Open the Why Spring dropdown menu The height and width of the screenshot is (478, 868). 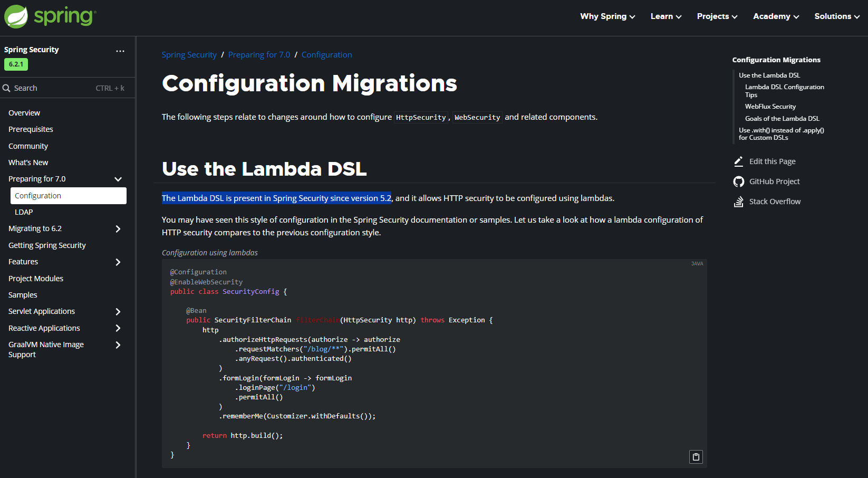pyautogui.click(x=607, y=16)
